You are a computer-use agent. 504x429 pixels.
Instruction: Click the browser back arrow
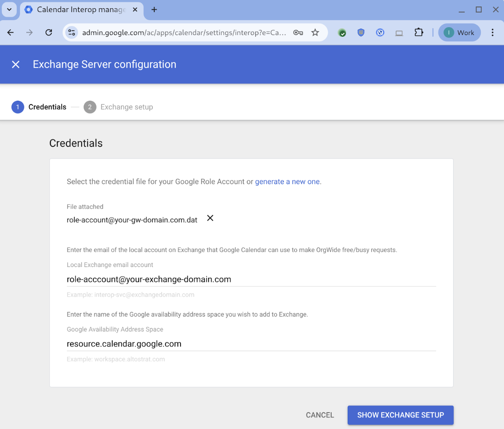(x=11, y=32)
